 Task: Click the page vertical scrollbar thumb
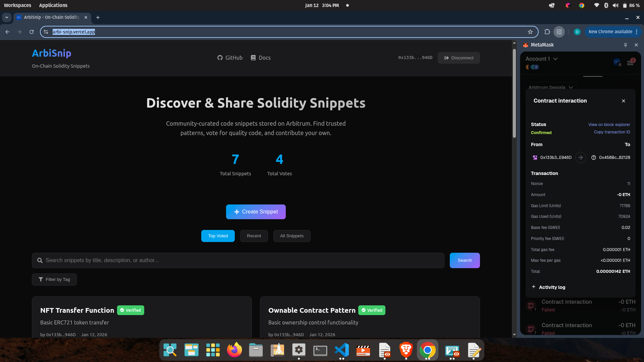pyautogui.click(x=514, y=94)
